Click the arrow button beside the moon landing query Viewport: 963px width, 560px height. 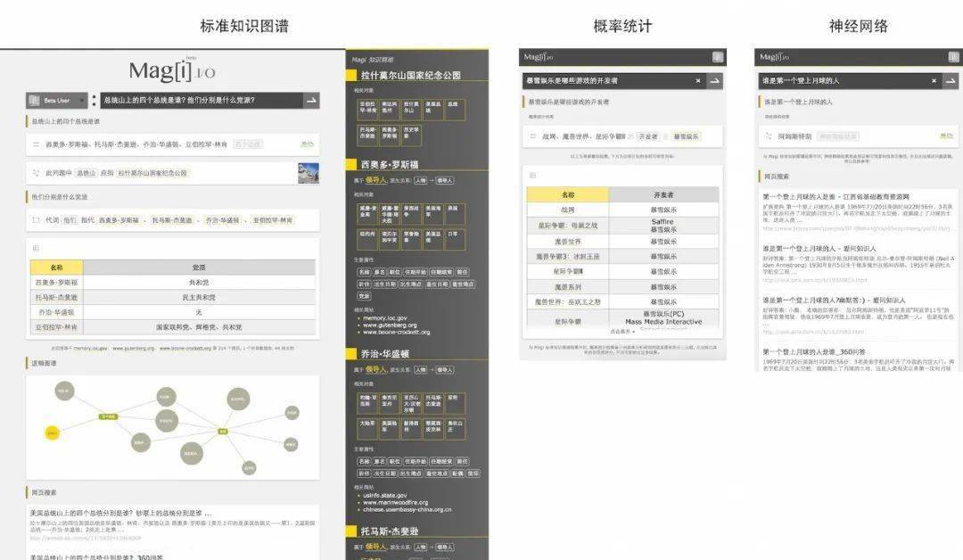(x=951, y=81)
